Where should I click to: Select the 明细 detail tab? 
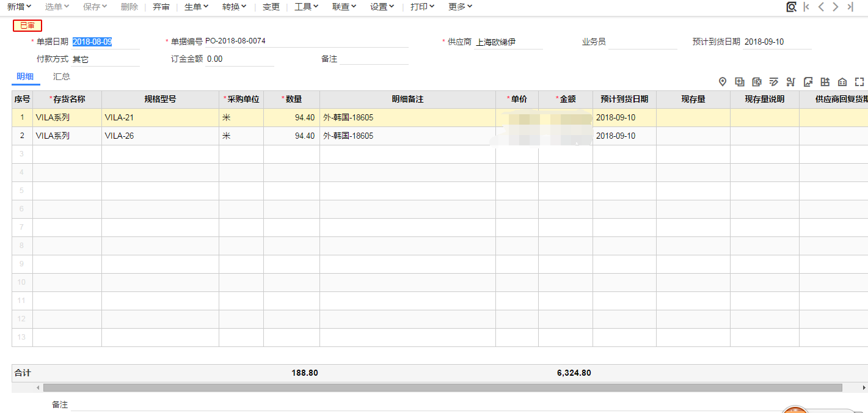pyautogui.click(x=25, y=77)
